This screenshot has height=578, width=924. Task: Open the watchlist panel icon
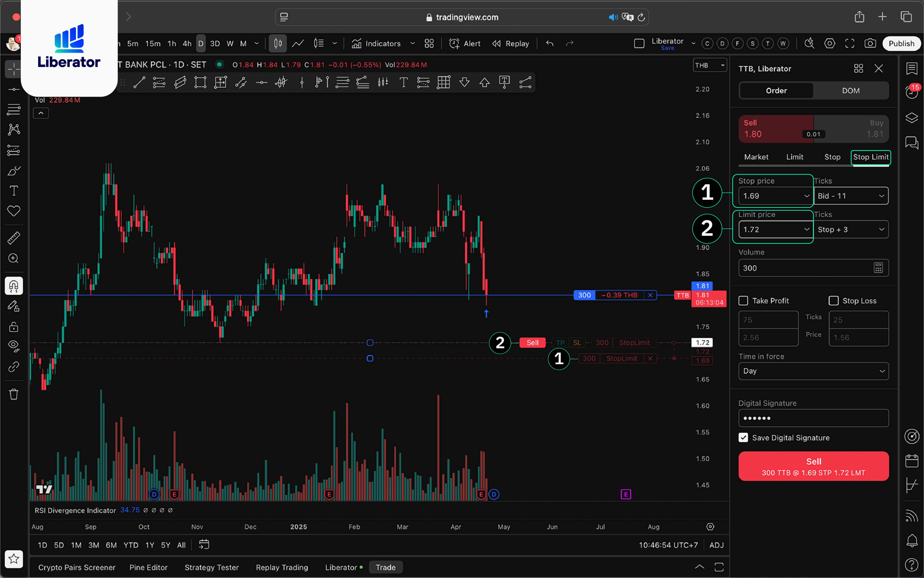[912, 68]
